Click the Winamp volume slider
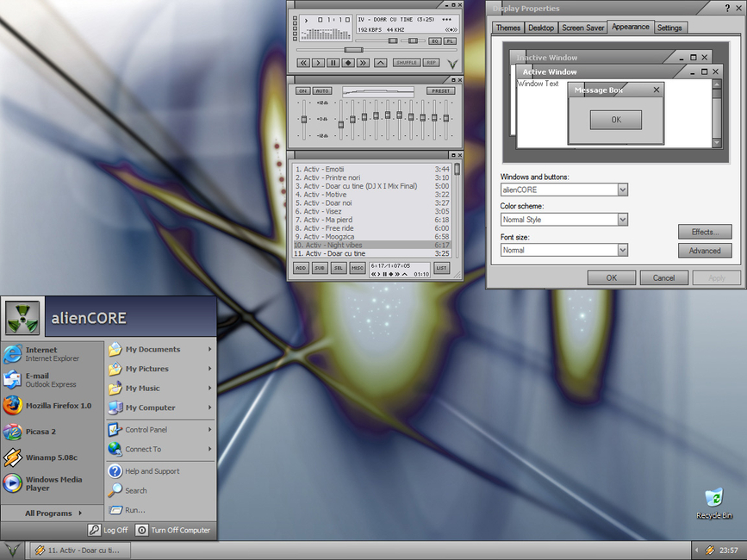Image resolution: width=747 pixels, height=560 pixels. (x=392, y=40)
